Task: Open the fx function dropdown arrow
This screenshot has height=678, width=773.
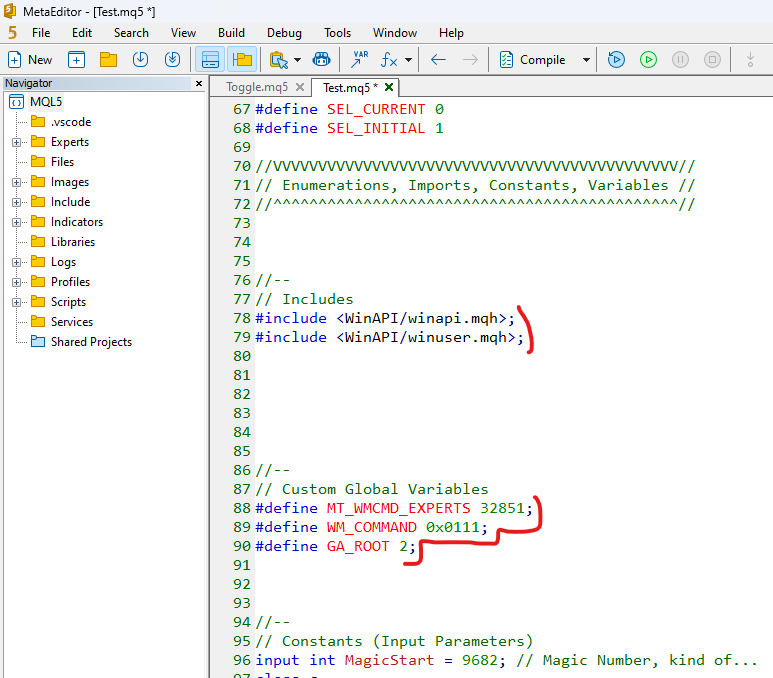Action: 408,60
